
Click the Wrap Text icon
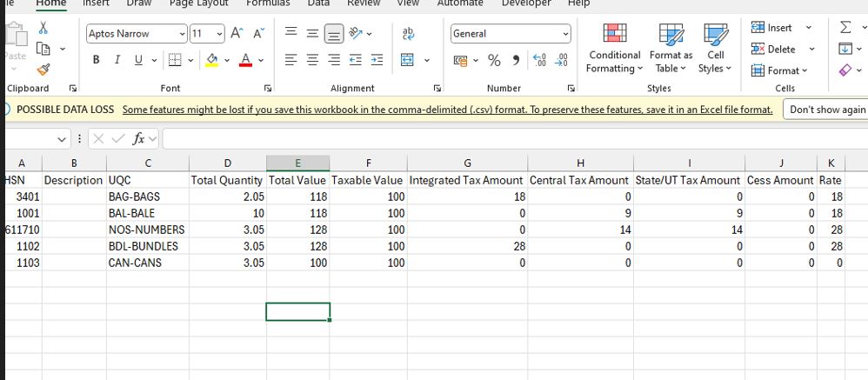pos(408,33)
